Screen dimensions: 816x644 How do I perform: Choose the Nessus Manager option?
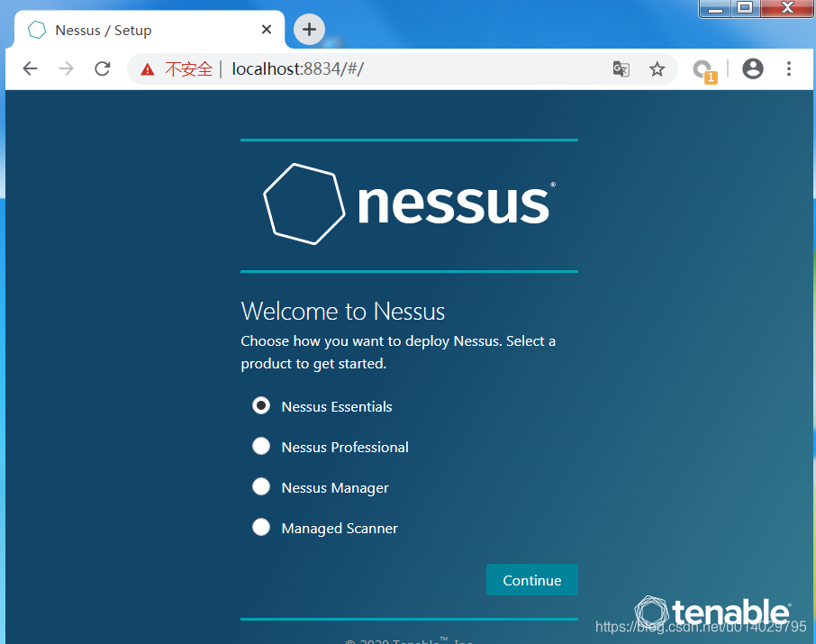260,486
